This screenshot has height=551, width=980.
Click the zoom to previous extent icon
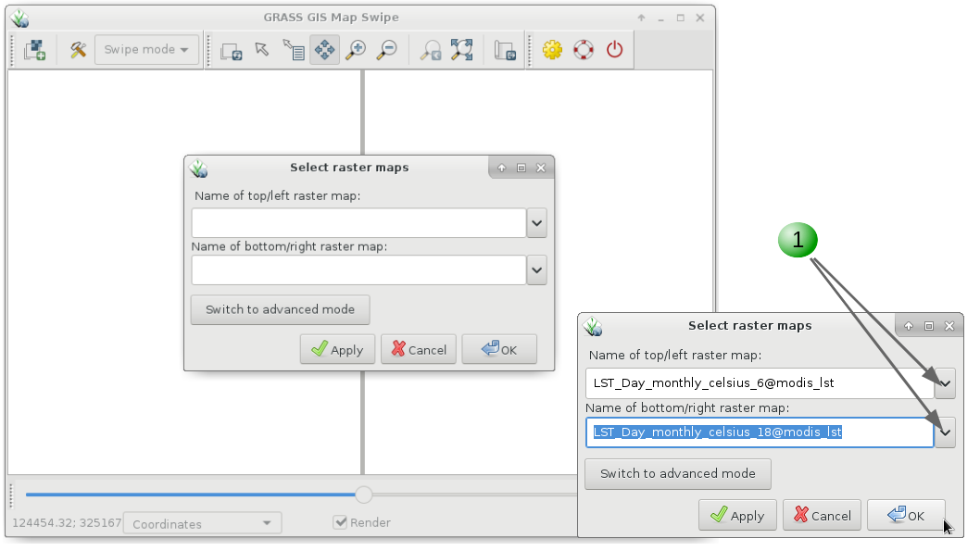(431, 50)
